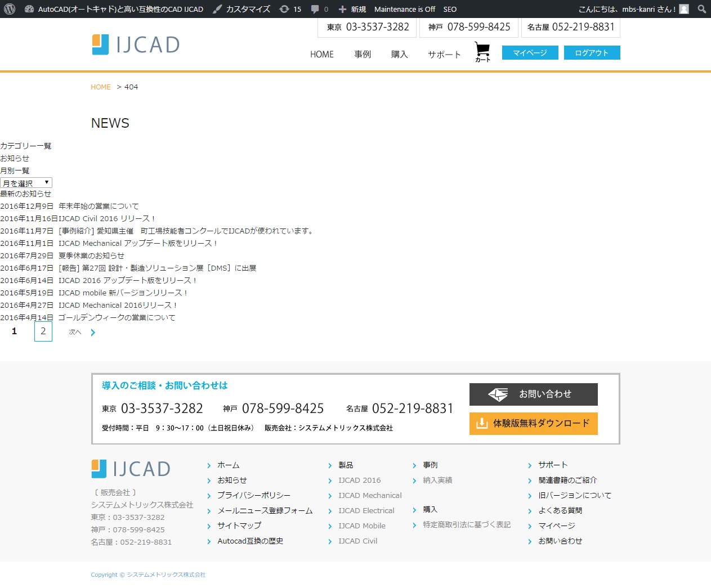The height and width of the screenshot is (588, 711).
Task: Click the 関連書籍のご紹介 footer link
Action: (568, 481)
